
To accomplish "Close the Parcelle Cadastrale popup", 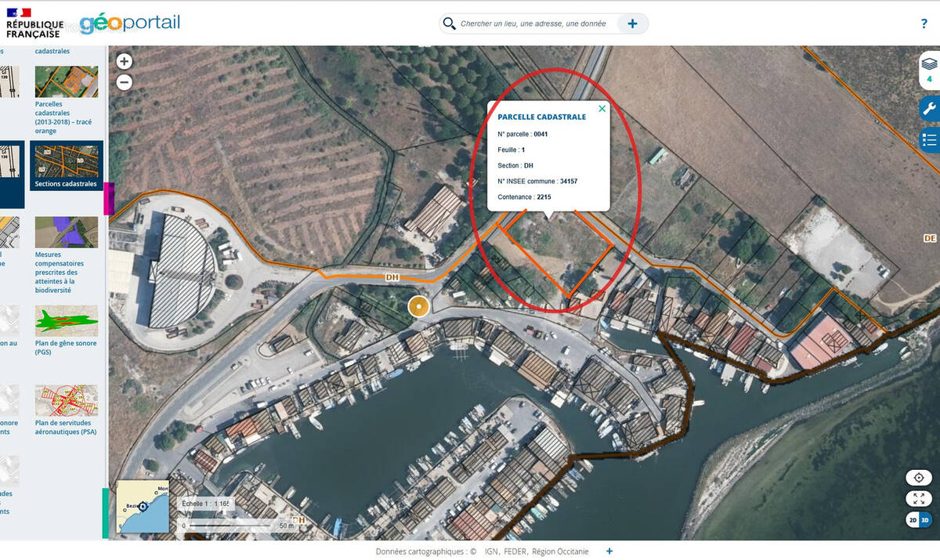I will 602,109.
